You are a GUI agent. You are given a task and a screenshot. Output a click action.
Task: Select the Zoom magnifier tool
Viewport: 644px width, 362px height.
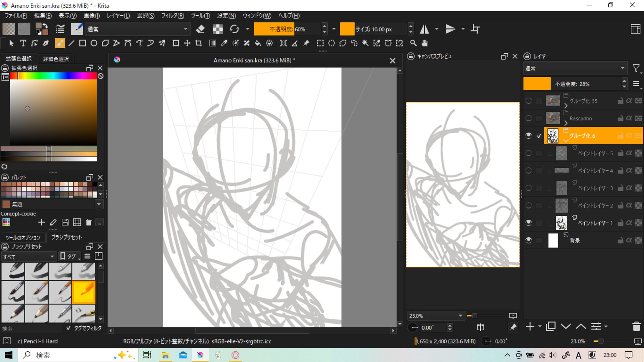(413, 43)
